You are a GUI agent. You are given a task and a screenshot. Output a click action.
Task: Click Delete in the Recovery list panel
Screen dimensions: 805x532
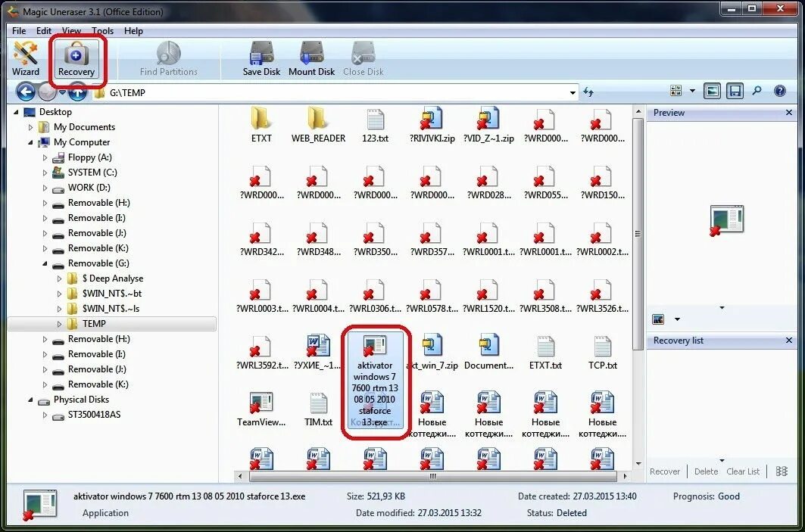pyautogui.click(x=706, y=471)
